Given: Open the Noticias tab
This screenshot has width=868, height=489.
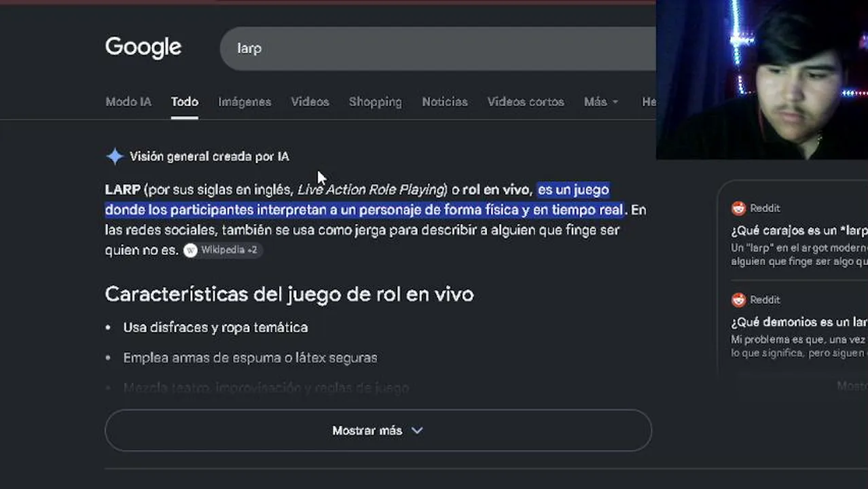Looking at the screenshot, I should 445,102.
